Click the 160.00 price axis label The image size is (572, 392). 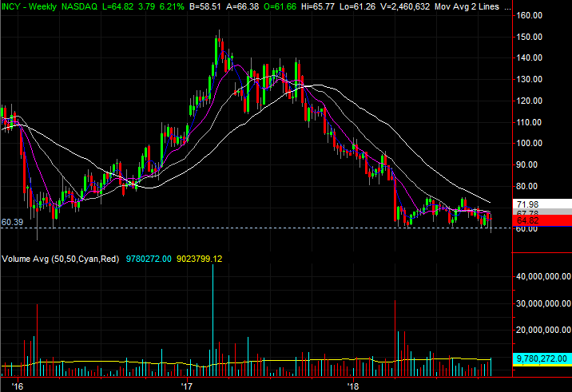coord(530,15)
